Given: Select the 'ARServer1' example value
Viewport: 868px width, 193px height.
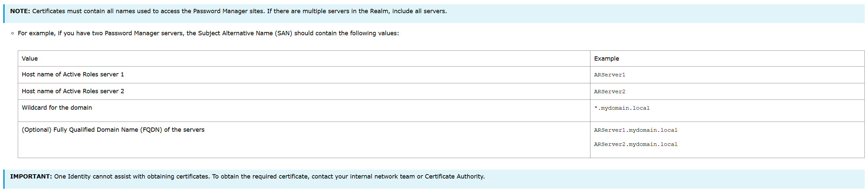Looking at the screenshot, I should [609, 75].
